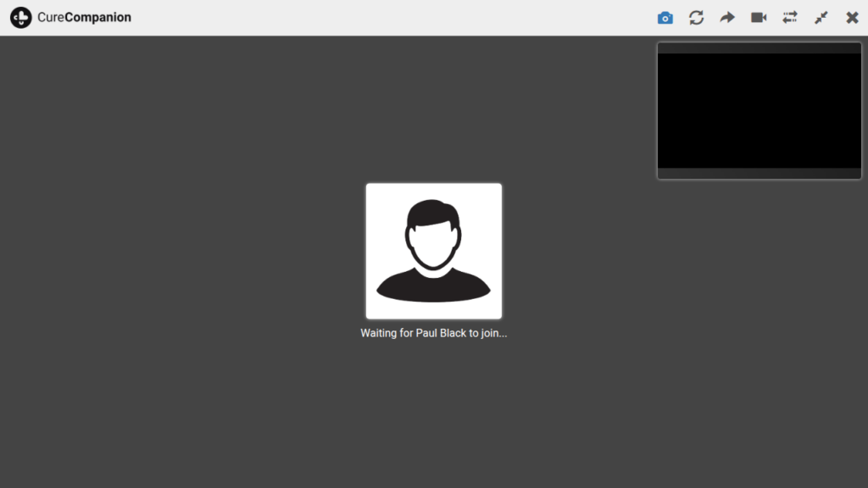Close the video call with the X
Image resolution: width=868 pixels, height=488 pixels.
(x=852, y=18)
